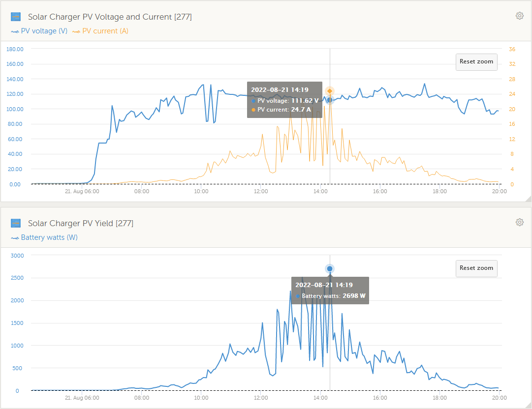The height and width of the screenshot is (409, 532).
Task: Click the blue PV voltage point at 14:19
Action: point(330,100)
